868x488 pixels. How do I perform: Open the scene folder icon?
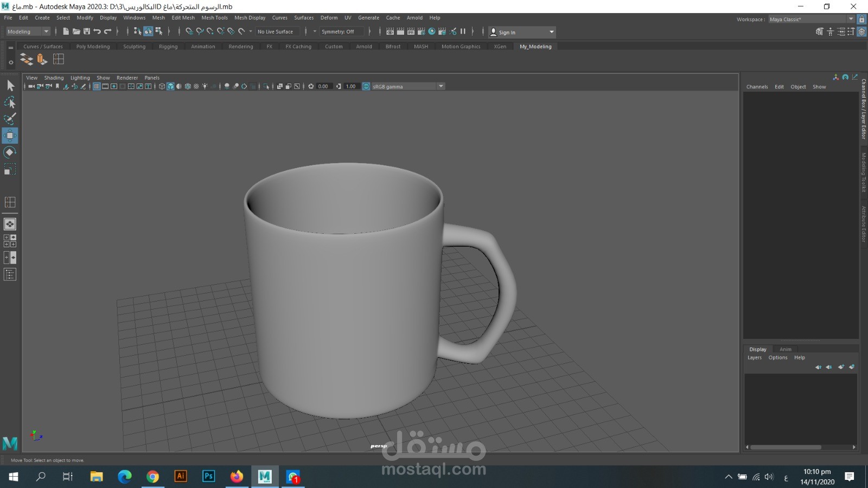tap(76, 31)
